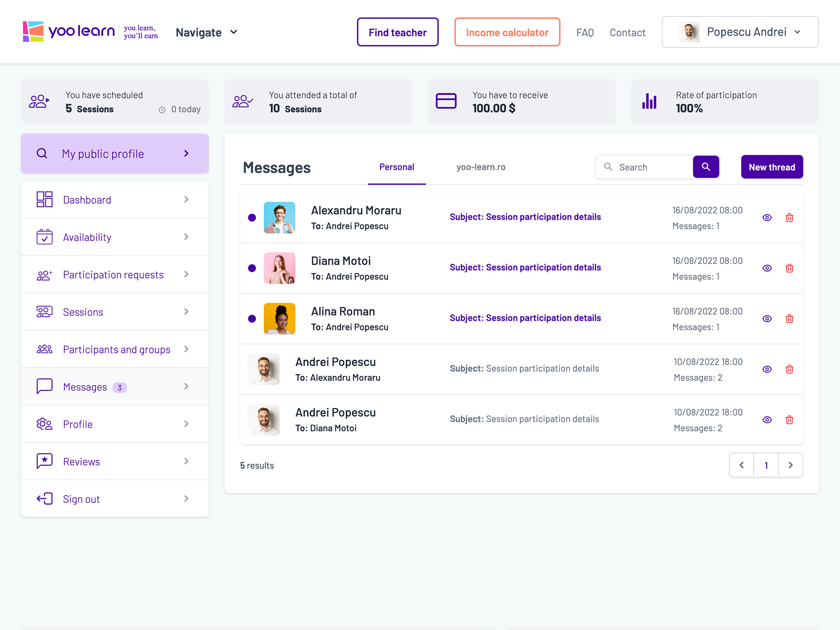This screenshot has height=630, width=840.
Task: Click the trash icon for the Alina Roman thread
Action: click(x=789, y=319)
